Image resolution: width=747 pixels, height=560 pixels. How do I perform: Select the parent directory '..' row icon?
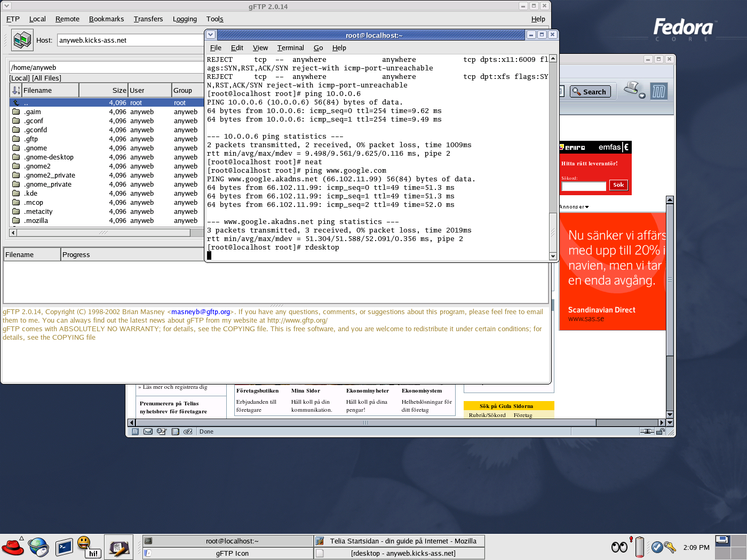(16, 102)
